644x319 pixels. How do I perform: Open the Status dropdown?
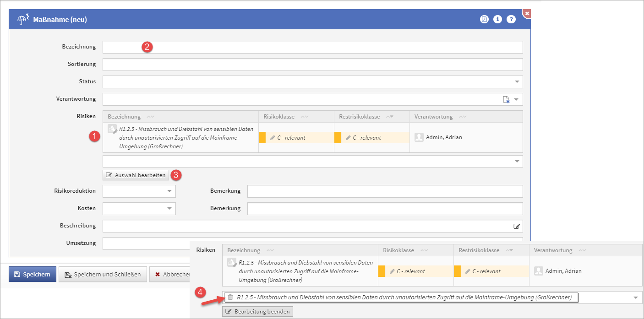517,82
